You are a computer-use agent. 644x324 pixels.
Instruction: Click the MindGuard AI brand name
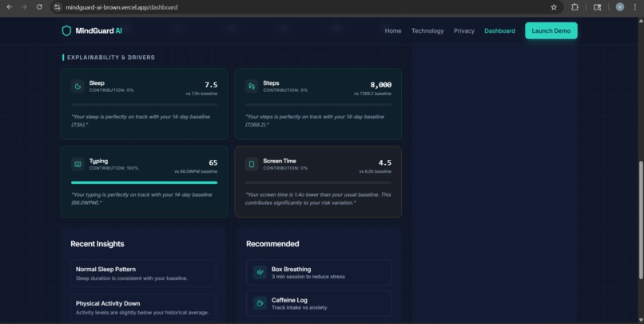click(x=98, y=31)
